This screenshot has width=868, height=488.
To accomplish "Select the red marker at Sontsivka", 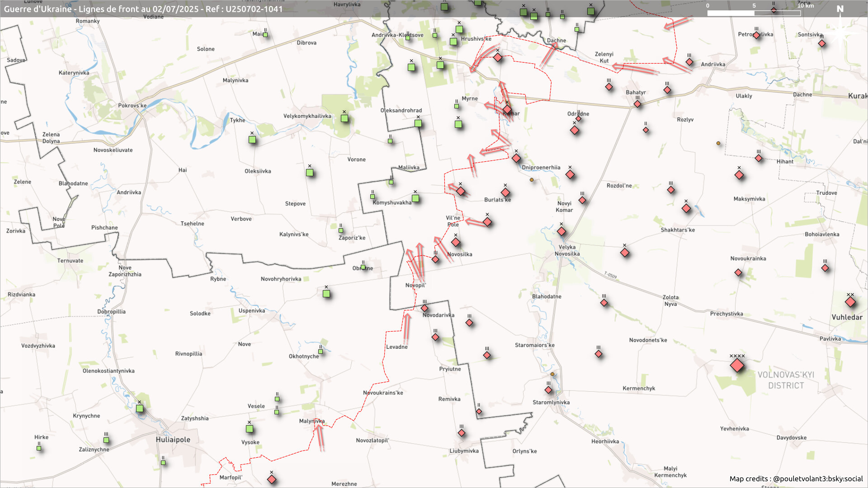I will [822, 43].
